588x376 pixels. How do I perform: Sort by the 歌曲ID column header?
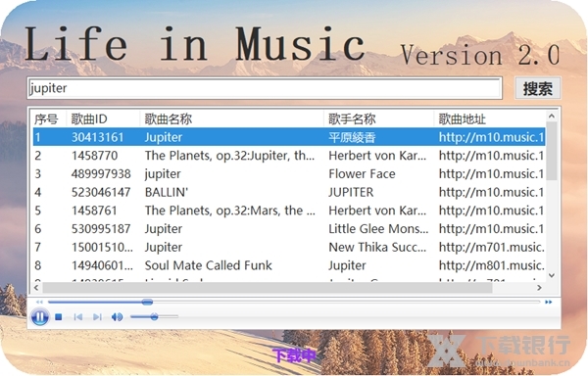pyautogui.click(x=103, y=119)
